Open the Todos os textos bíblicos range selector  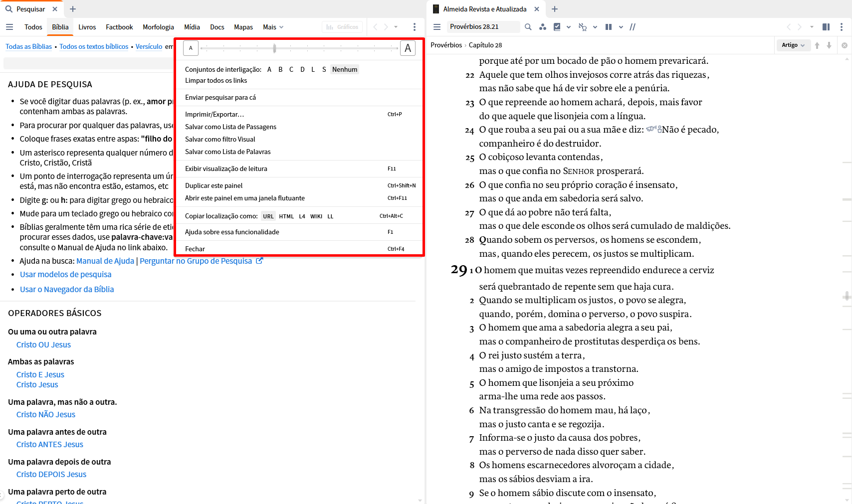point(94,46)
